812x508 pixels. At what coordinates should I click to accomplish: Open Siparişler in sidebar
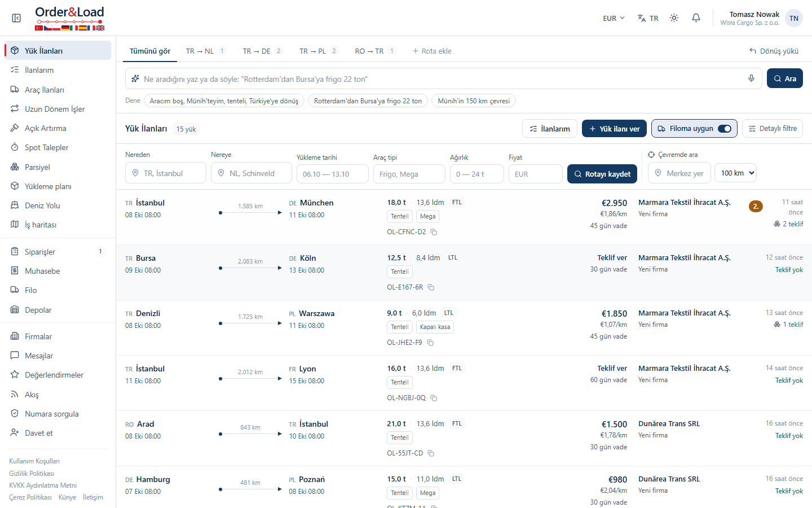point(58,252)
